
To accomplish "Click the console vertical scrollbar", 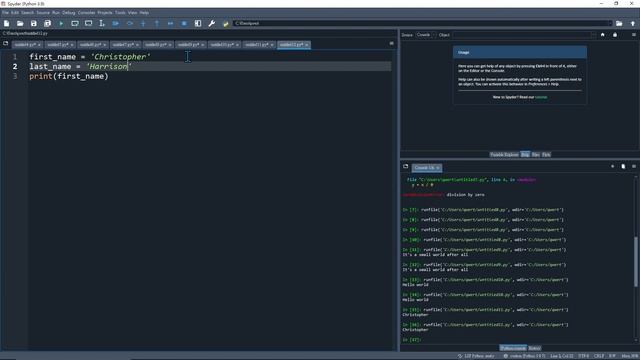I will (x=636, y=261).
